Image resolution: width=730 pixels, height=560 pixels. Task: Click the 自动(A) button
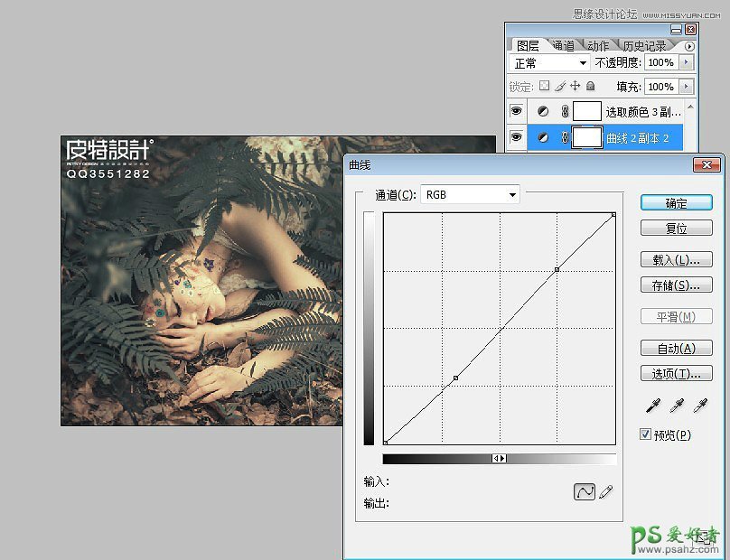coord(676,349)
